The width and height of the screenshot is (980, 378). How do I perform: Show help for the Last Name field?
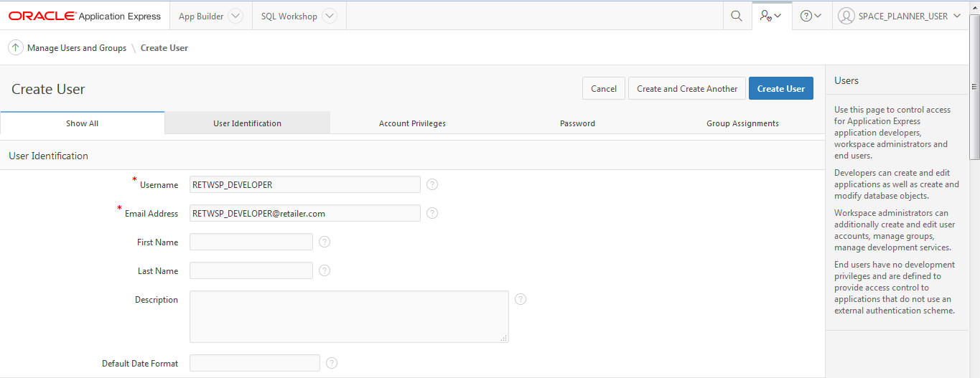(325, 270)
